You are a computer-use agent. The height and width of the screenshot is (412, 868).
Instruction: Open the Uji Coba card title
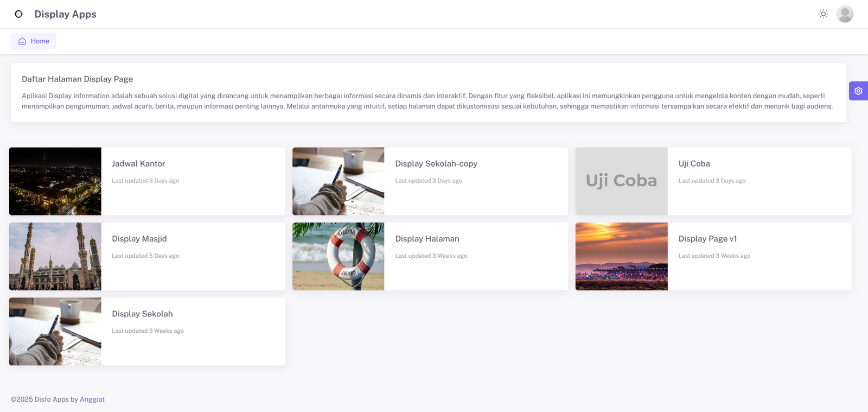[694, 164]
